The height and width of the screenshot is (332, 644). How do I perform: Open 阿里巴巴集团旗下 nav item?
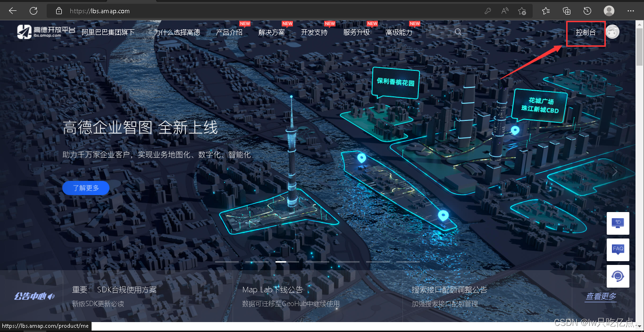(x=108, y=33)
